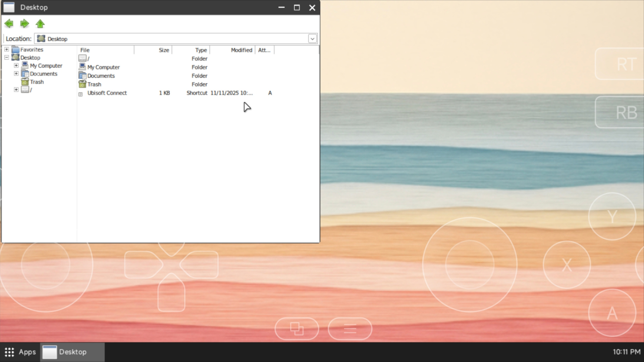Collapse Desktop tree node

pyautogui.click(x=6, y=58)
